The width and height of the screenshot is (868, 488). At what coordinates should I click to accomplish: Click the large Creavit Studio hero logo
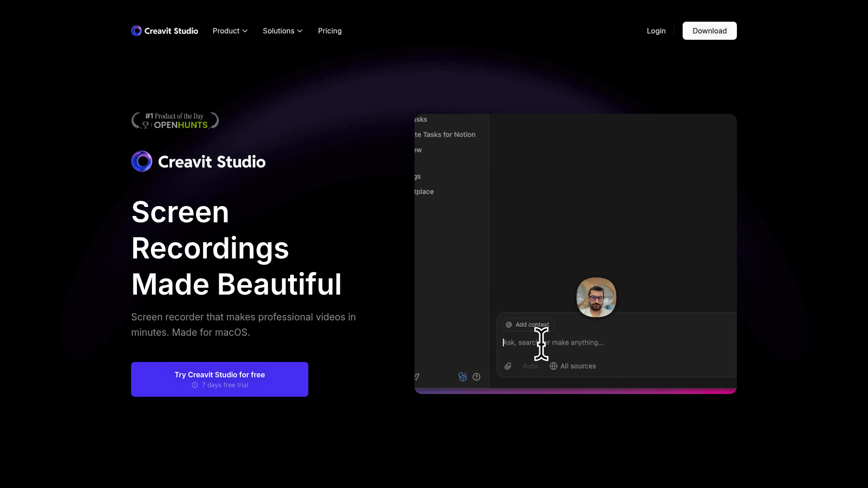click(x=198, y=161)
